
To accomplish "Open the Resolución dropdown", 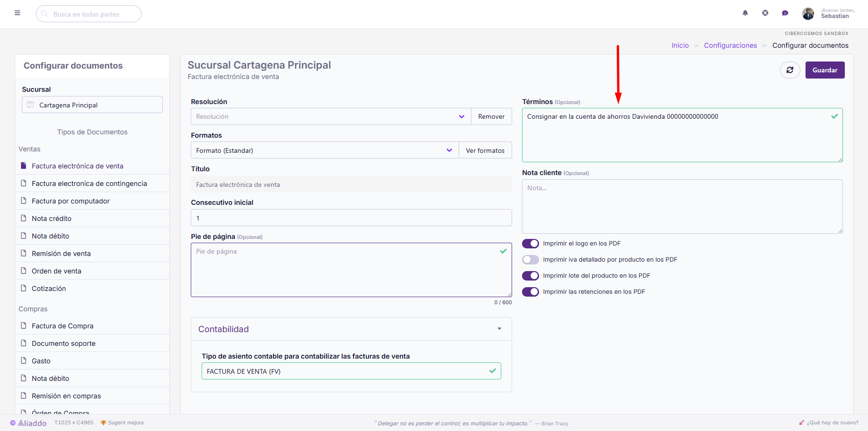I will [x=331, y=116].
